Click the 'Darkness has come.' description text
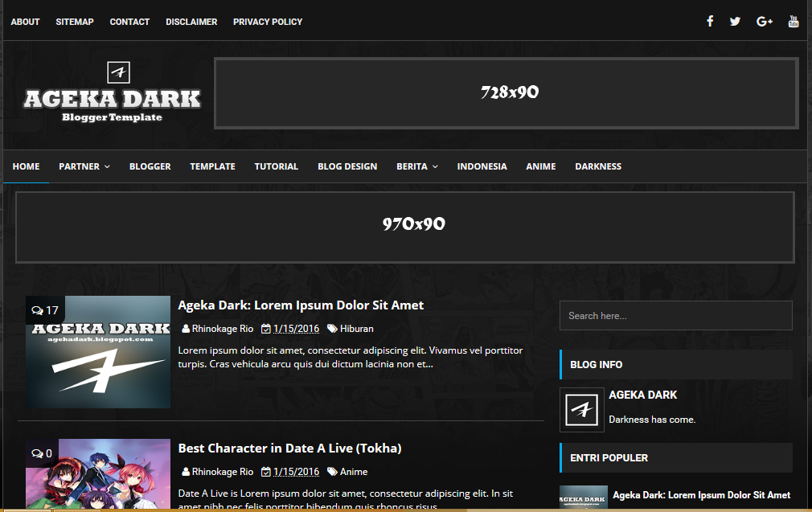 tap(652, 420)
